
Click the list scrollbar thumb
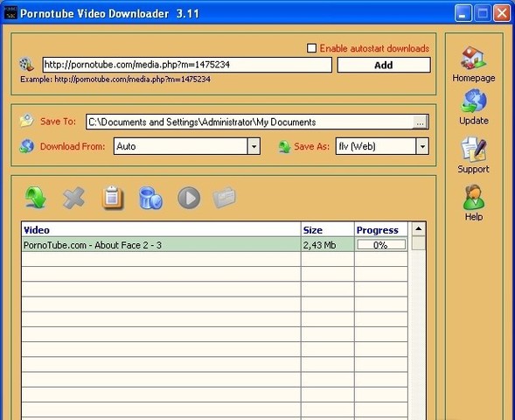[x=419, y=243]
